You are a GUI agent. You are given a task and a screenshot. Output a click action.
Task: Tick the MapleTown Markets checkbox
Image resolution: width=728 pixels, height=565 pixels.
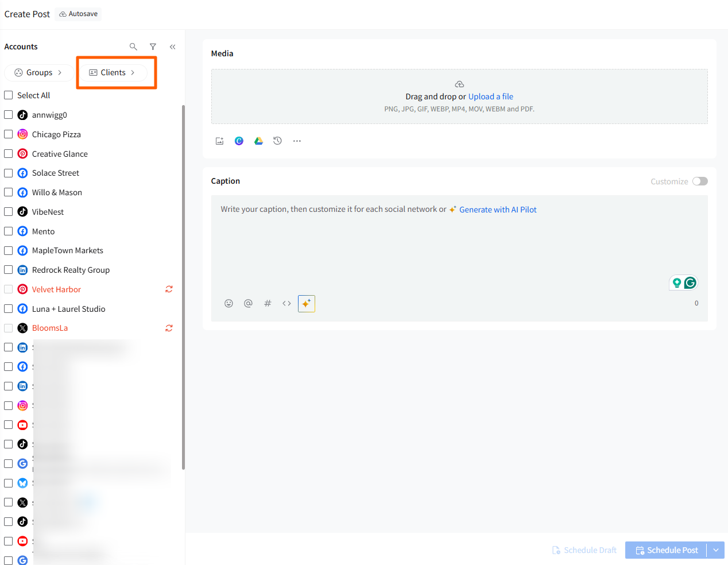click(9, 250)
